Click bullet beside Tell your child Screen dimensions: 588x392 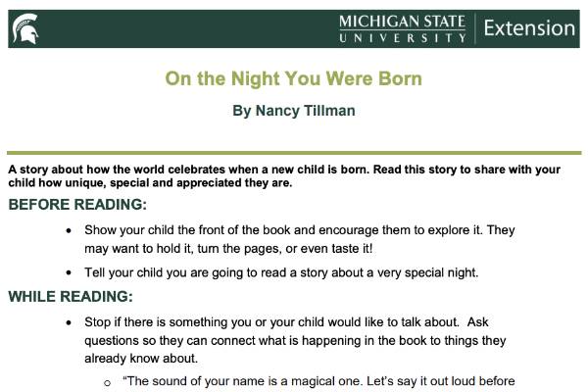point(69,272)
